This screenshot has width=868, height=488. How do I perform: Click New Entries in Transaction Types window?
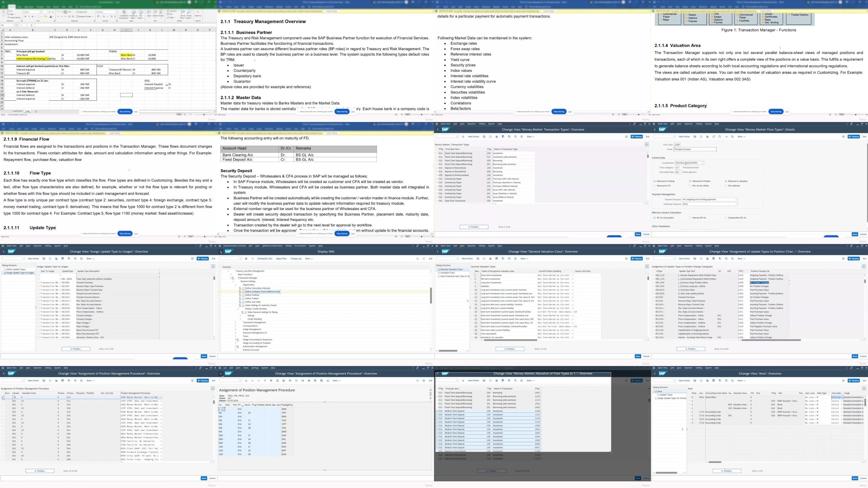click(x=473, y=137)
